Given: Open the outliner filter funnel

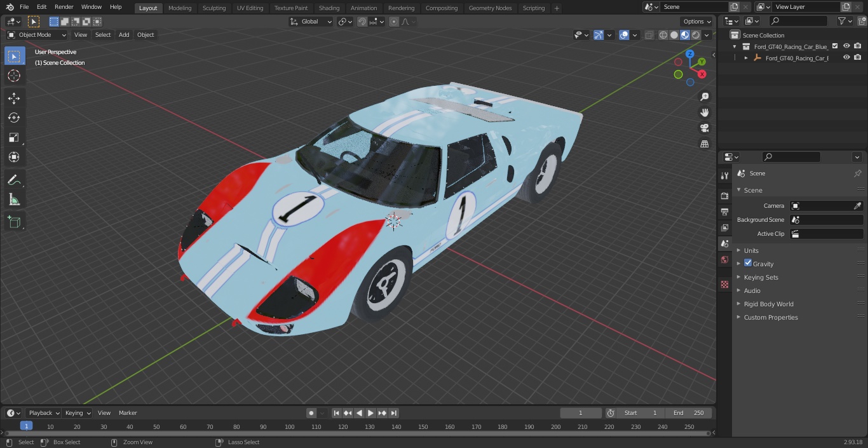Looking at the screenshot, I should coord(842,21).
